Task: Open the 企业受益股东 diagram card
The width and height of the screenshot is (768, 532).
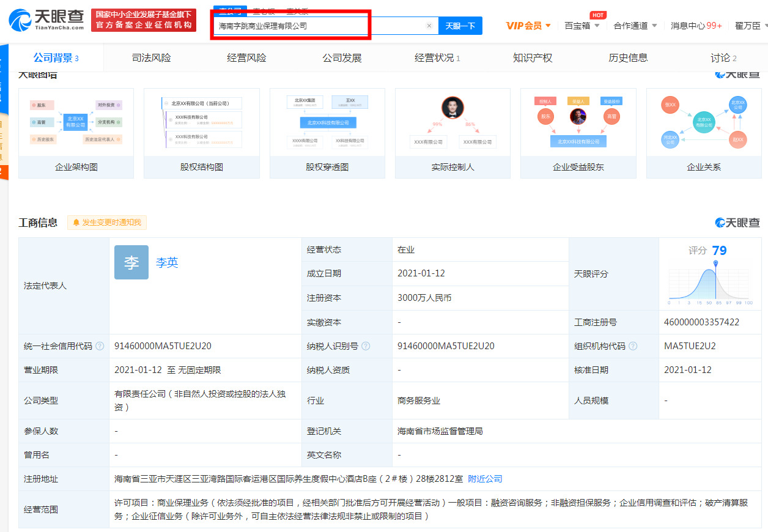Action: tap(578, 133)
